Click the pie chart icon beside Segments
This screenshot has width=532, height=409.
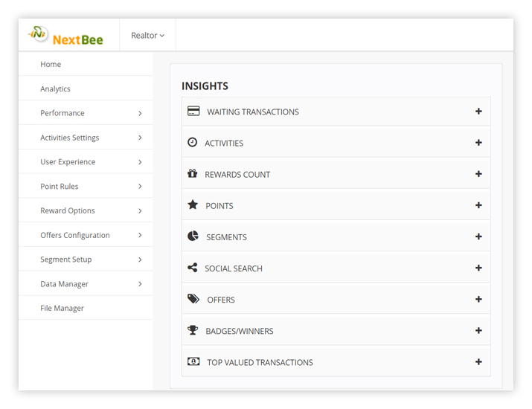[x=193, y=236]
